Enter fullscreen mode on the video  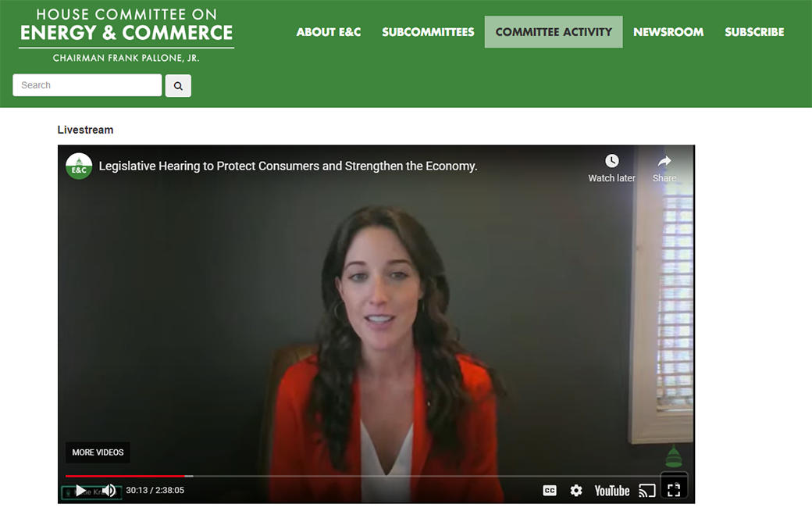674,490
